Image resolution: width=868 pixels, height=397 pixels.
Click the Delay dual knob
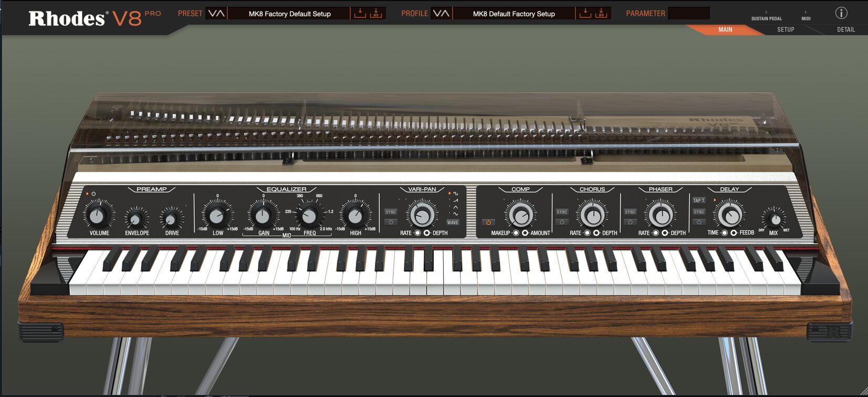coord(729,214)
